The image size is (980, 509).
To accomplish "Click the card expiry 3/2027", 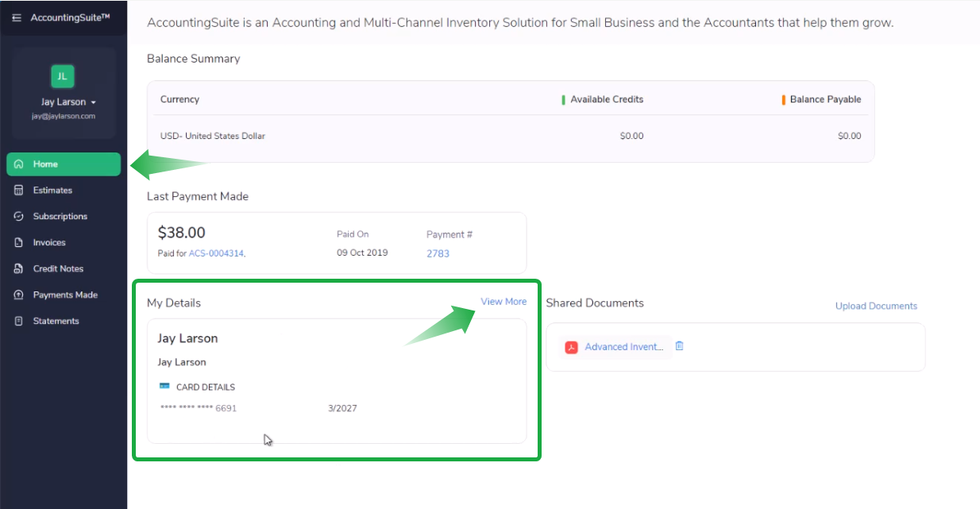I will point(342,408).
